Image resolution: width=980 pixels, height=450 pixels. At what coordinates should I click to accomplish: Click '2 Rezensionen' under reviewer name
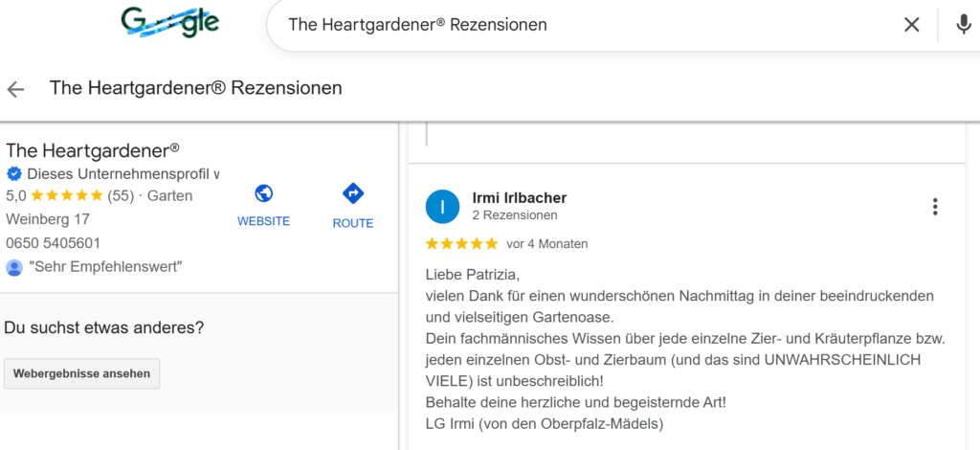pyautogui.click(x=515, y=215)
